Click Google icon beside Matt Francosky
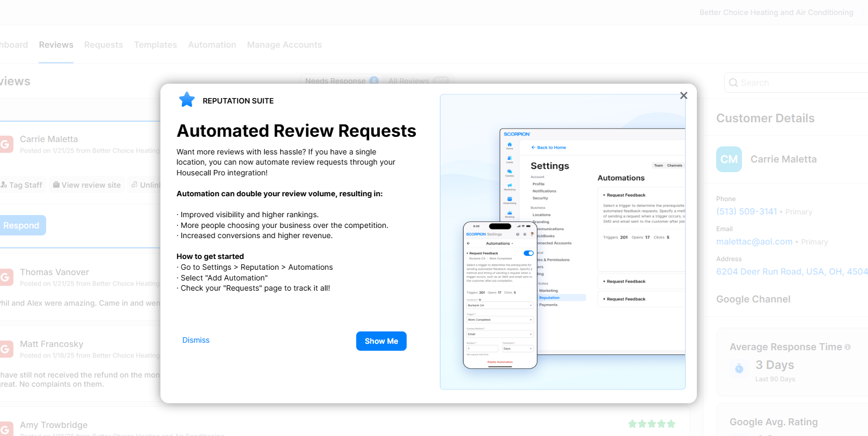Screen dimensions: 868x436 [x=5, y=349]
